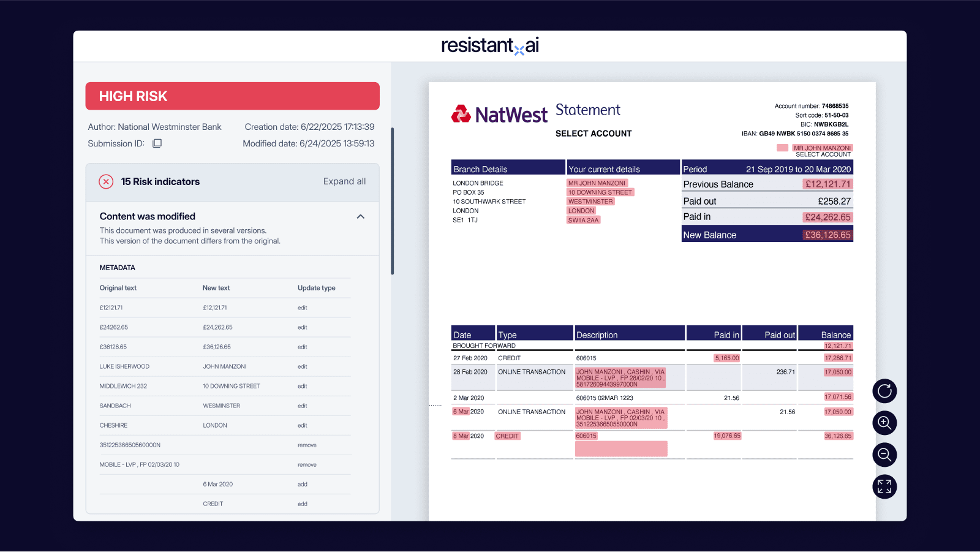Click the sort code 51-50-03

[x=837, y=115]
